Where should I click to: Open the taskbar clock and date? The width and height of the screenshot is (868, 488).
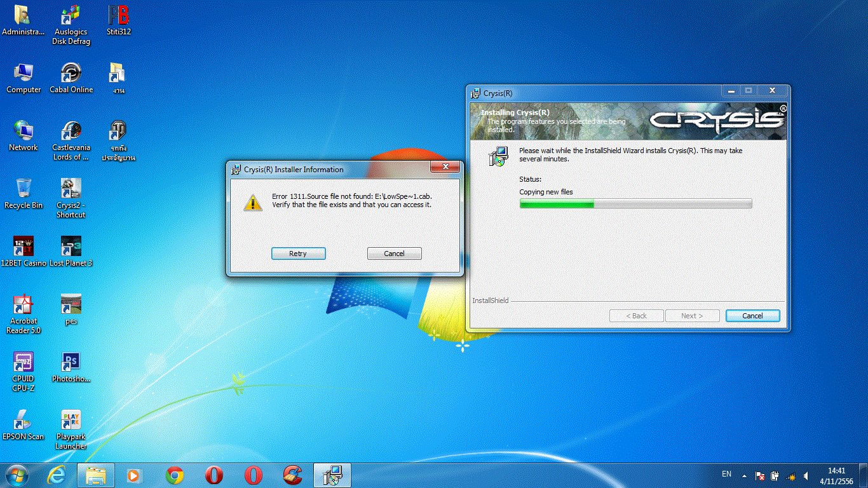(x=836, y=475)
